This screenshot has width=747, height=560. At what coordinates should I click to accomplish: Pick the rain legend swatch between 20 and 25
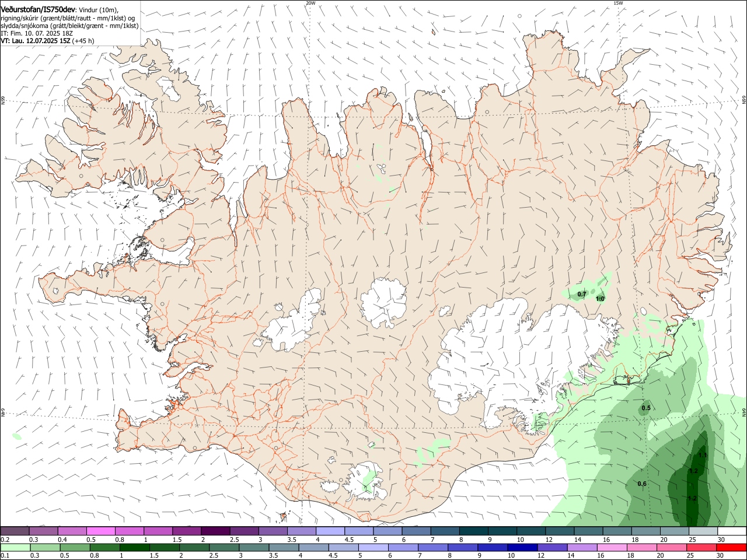(672, 548)
